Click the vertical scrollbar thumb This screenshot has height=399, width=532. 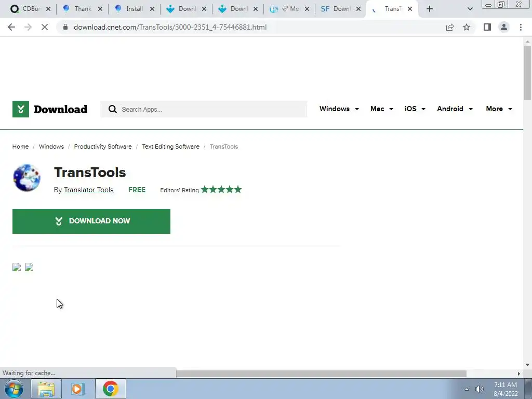pos(528,73)
